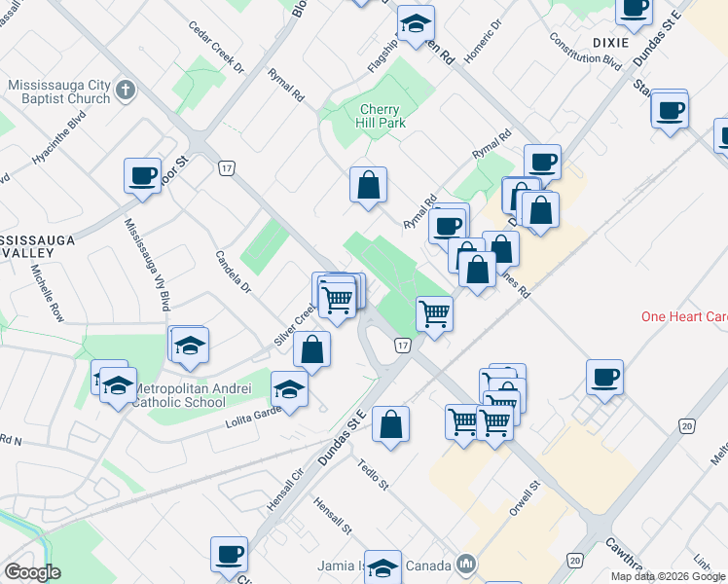
Task: Click the Hensall St street label
Action: (333, 516)
